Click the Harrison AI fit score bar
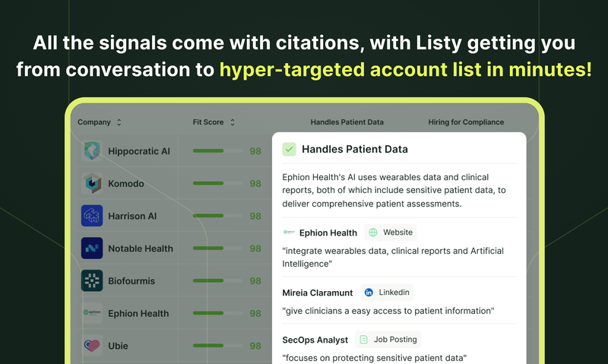The height and width of the screenshot is (364, 608). (x=217, y=216)
